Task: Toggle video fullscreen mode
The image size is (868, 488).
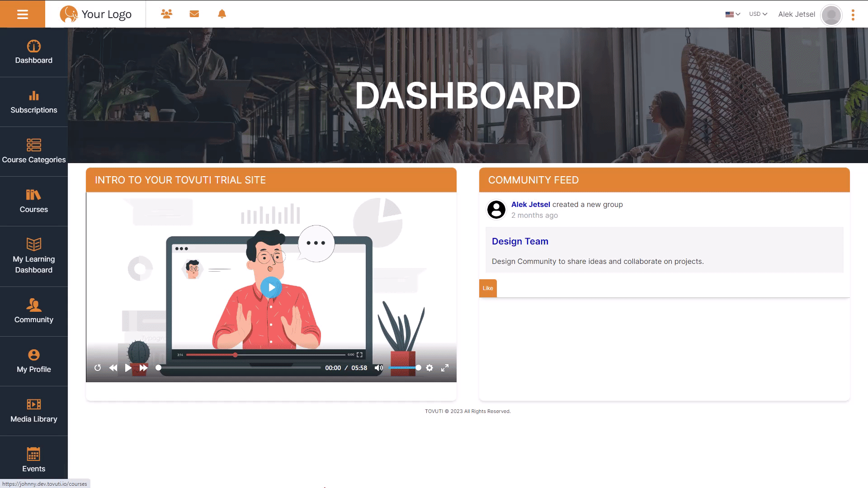Action: coord(445,368)
